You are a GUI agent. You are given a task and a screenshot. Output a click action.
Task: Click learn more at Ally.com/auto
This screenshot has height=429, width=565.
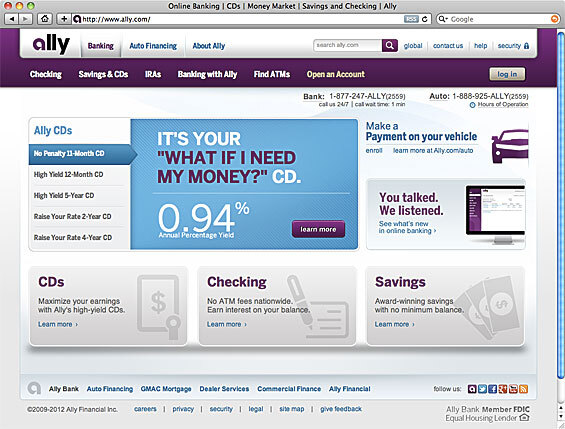point(433,151)
